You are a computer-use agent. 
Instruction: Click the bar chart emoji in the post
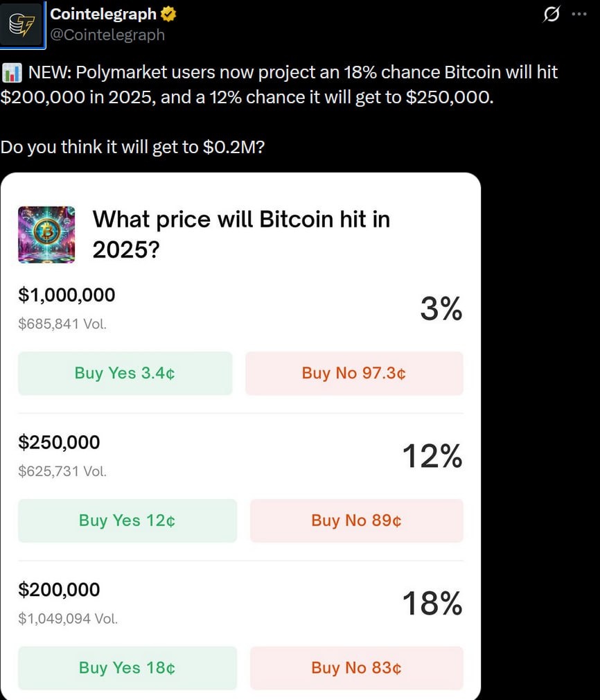click(11, 72)
